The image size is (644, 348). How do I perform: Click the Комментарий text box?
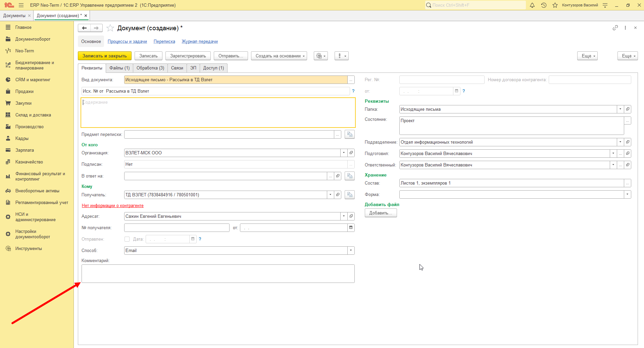pyautogui.click(x=218, y=274)
